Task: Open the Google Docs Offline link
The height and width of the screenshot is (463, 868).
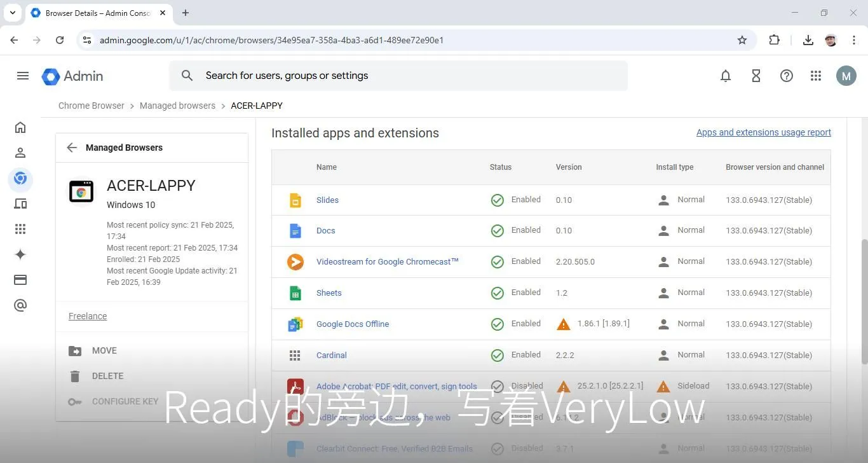Action: pyautogui.click(x=353, y=324)
